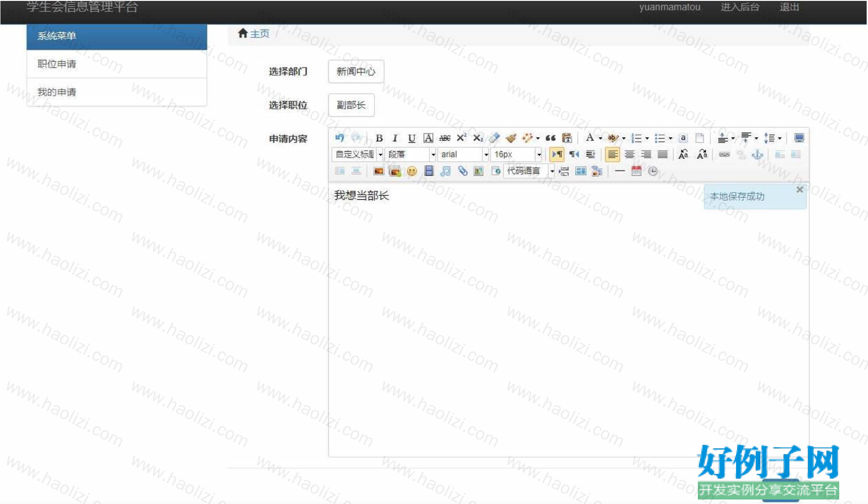The image size is (868, 504).
Task: Open the 段落 paragraph format dropdown
Action: pos(411,154)
